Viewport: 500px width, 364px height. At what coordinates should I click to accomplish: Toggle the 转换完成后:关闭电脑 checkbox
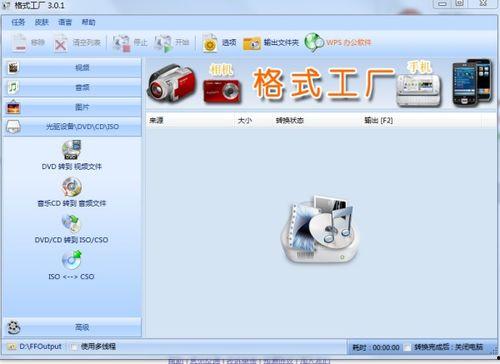point(407,347)
